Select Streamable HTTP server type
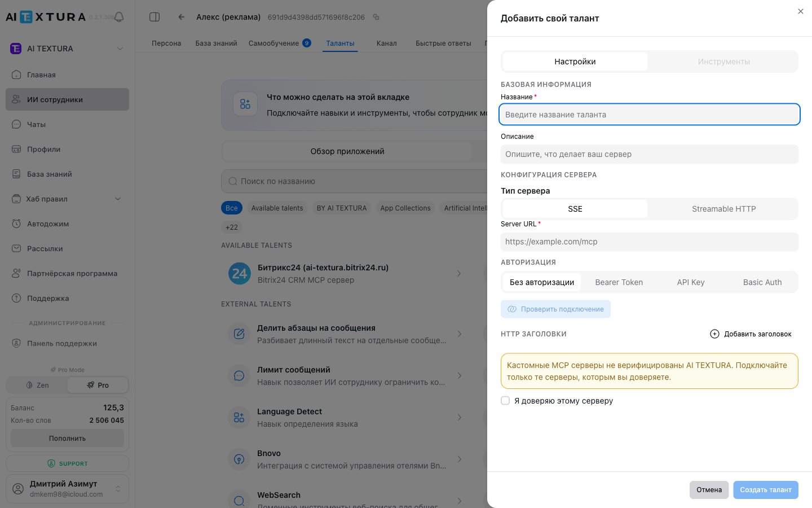Image resolution: width=812 pixels, height=508 pixels. click(724, 209)
